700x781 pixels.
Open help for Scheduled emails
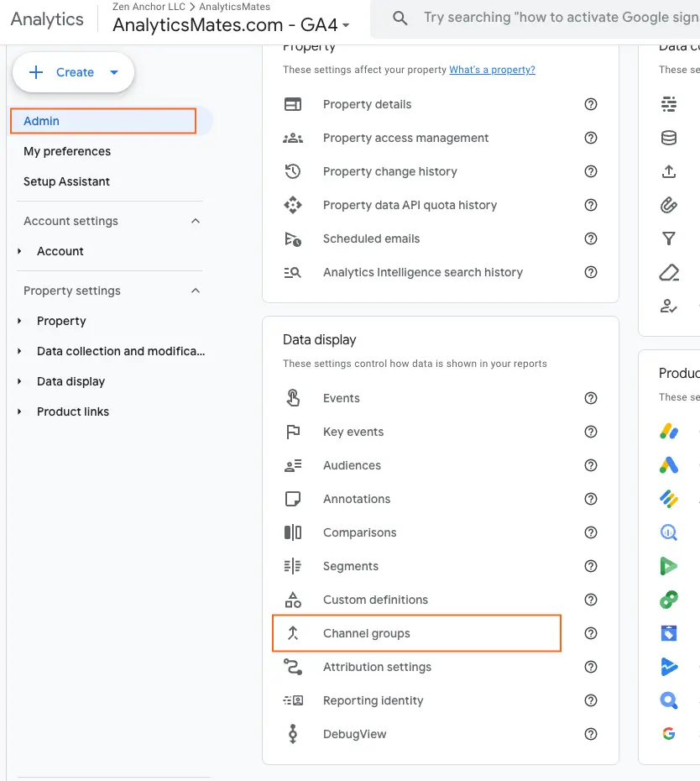click(591, 239)
